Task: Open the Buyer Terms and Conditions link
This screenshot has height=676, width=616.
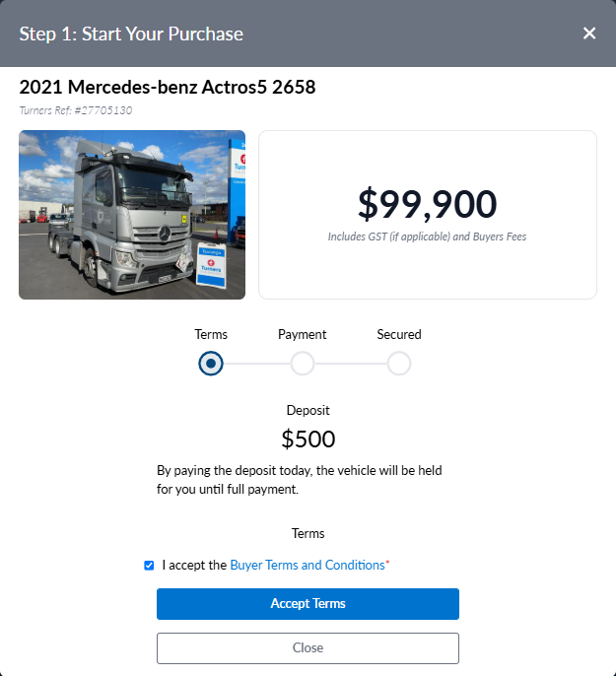Action: 308,565
